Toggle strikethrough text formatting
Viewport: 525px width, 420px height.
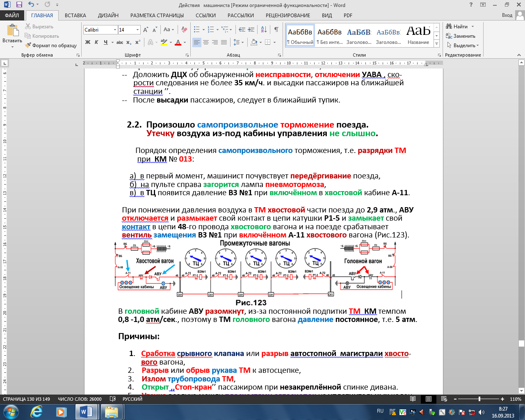pyautogui.click(x=119, y=42)
